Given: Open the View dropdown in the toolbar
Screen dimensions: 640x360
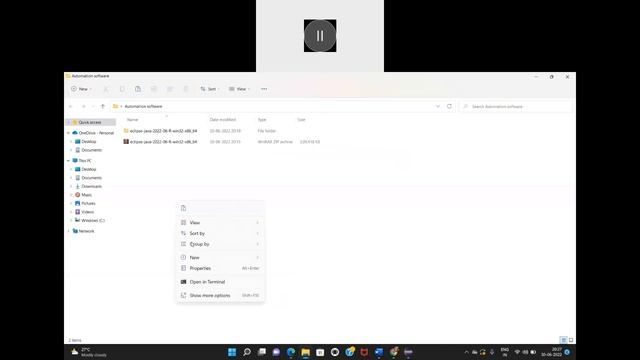Looking at the screenshot, I should (x=239, y=89).
